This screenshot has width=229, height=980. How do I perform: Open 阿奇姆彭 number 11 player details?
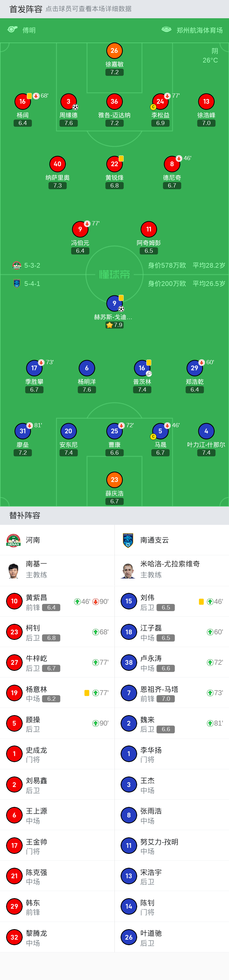[x=149, y=230]
